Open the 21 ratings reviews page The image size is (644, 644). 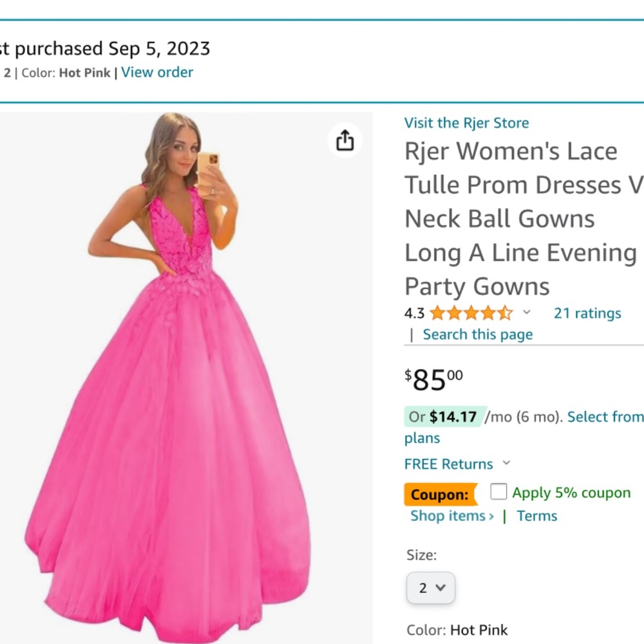pyautogui.click(x=586, y=313)
